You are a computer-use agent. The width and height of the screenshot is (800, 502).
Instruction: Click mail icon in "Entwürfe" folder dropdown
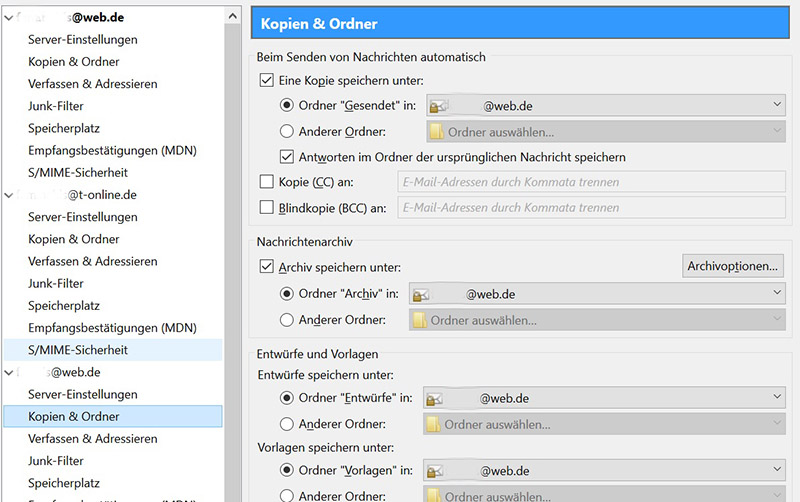[432, 398]
